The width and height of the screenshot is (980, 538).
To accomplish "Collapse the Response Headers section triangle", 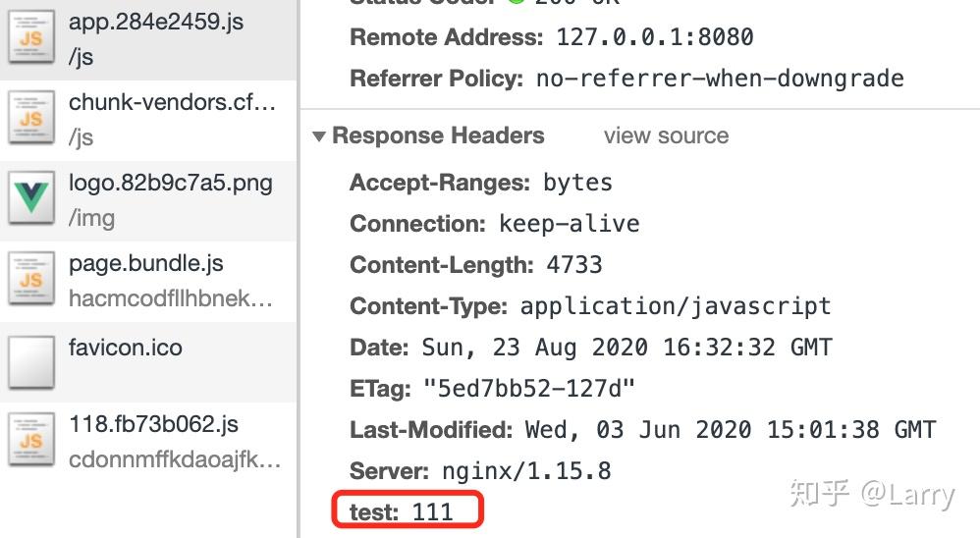I will [319, 136].
